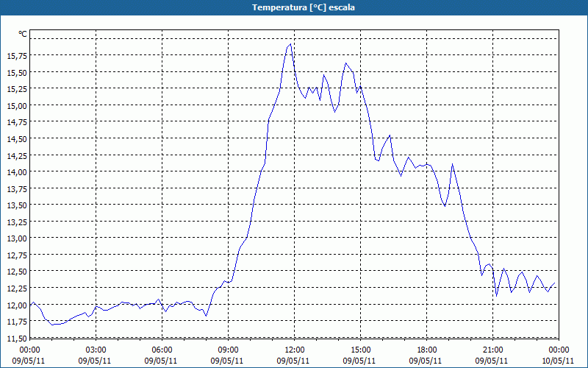The image size is (588, 368).
Task: Select the 12:00 time axis label
Action: (x=294, y=350)
